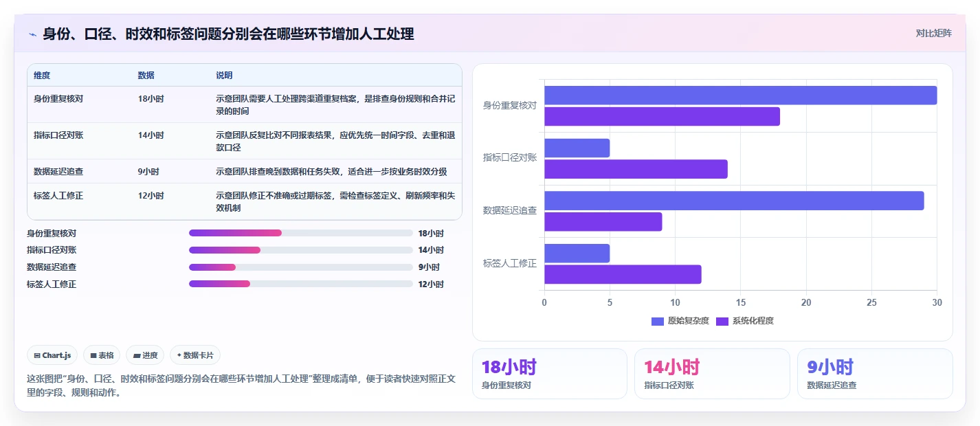Click the 身份重复核对 label in the progress list
This screenshot has width=980, height=426.
tap(52, 234)
